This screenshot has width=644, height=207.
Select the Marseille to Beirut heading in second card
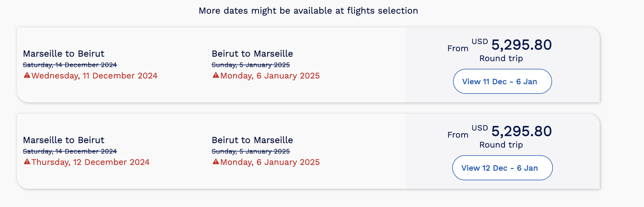tap(64, 140)
